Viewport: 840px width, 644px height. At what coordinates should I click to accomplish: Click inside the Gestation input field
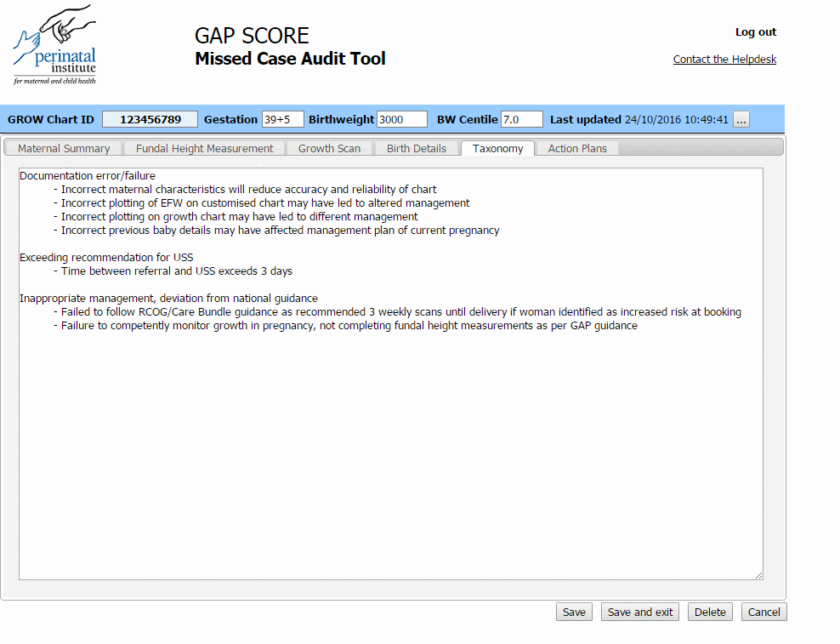click(x=282, y=119)
